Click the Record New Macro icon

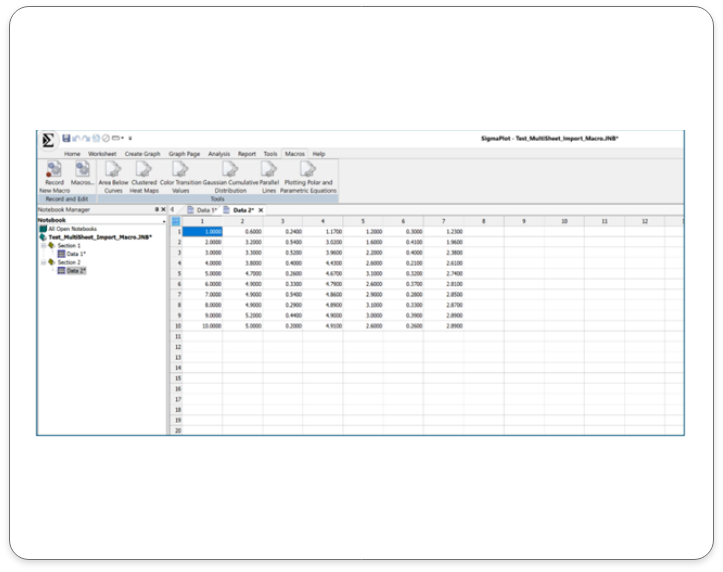tap(54, 171)
